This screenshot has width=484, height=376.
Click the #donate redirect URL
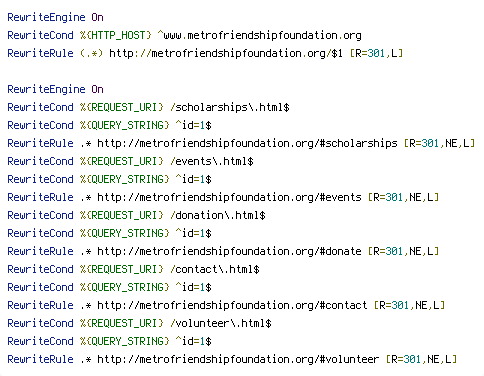coord(229,251)
